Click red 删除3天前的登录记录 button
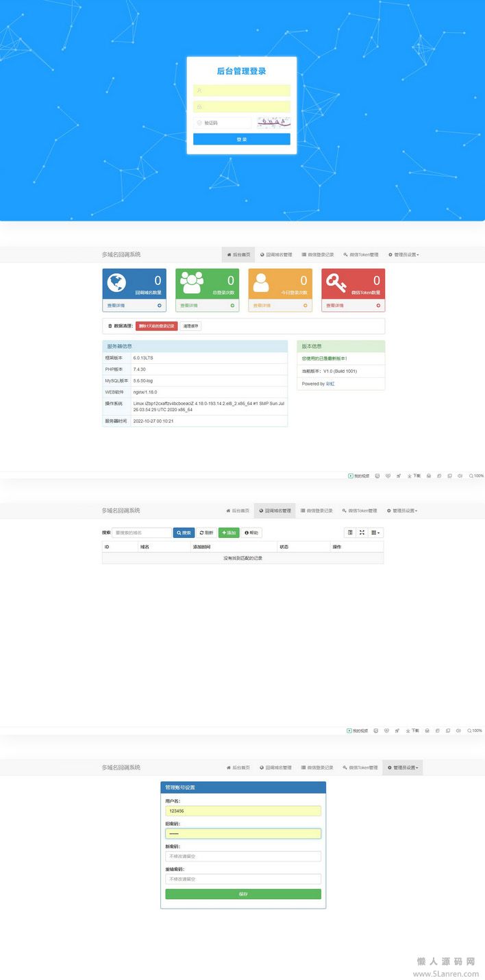The width and height of the screenshot is (485, 980). click(156, 326)
